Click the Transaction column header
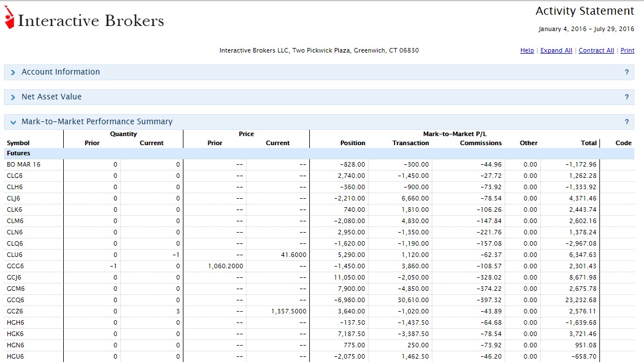This screenshot has height=362, width=644. pos(410,143)
